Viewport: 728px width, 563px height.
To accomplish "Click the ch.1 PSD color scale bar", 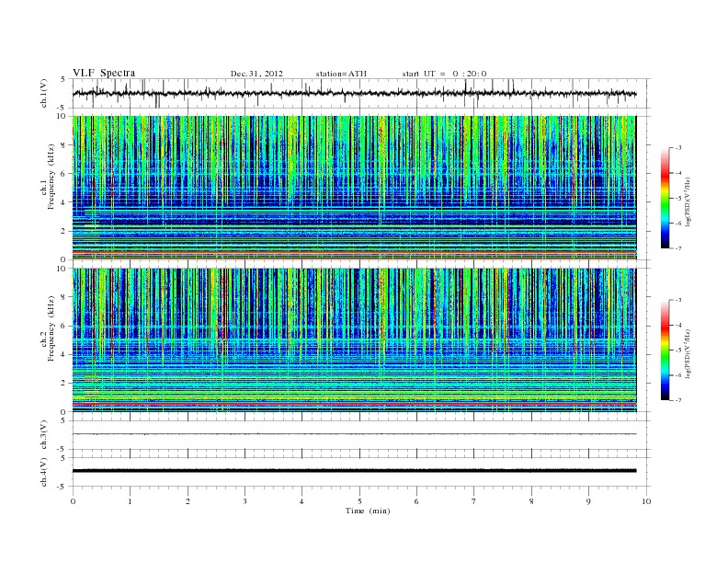I will (x=665, y=198).
